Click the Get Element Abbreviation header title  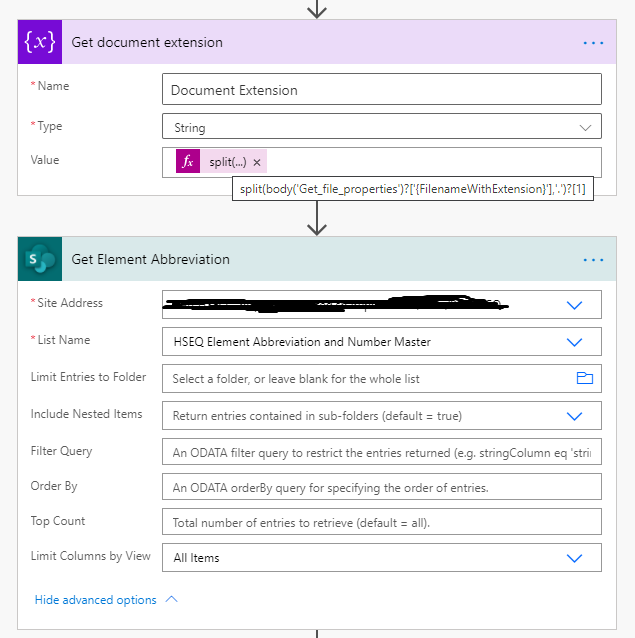pos(151,259)
